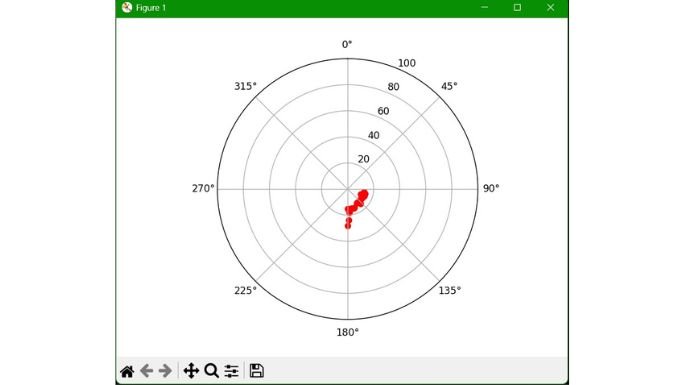Image resolution: width=685 pixels, height=385 pixels.
Task: Reset the plot with the Home icon
Action: (x=127, y=371)
